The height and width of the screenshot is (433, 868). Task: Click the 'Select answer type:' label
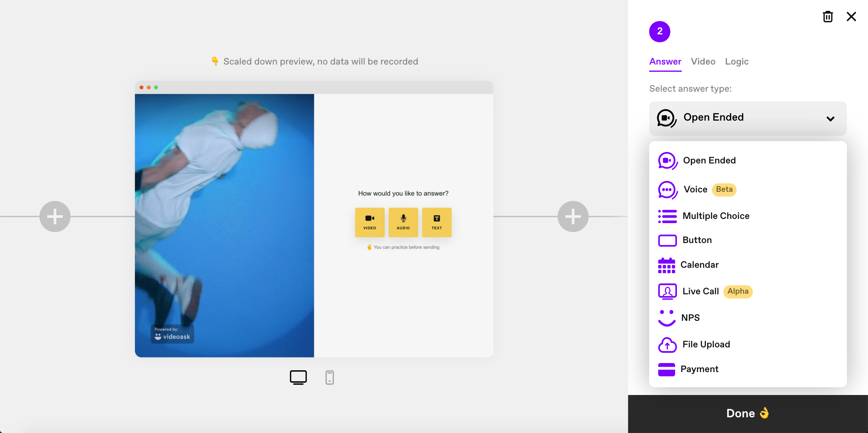pos(690,89)
